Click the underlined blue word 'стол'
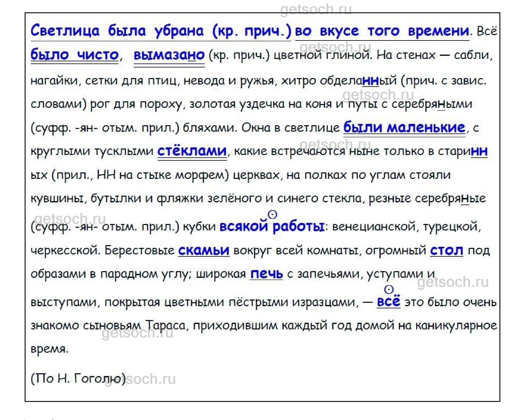The width and height of the screenshot is (525, 420). click(x=446, y=250)
